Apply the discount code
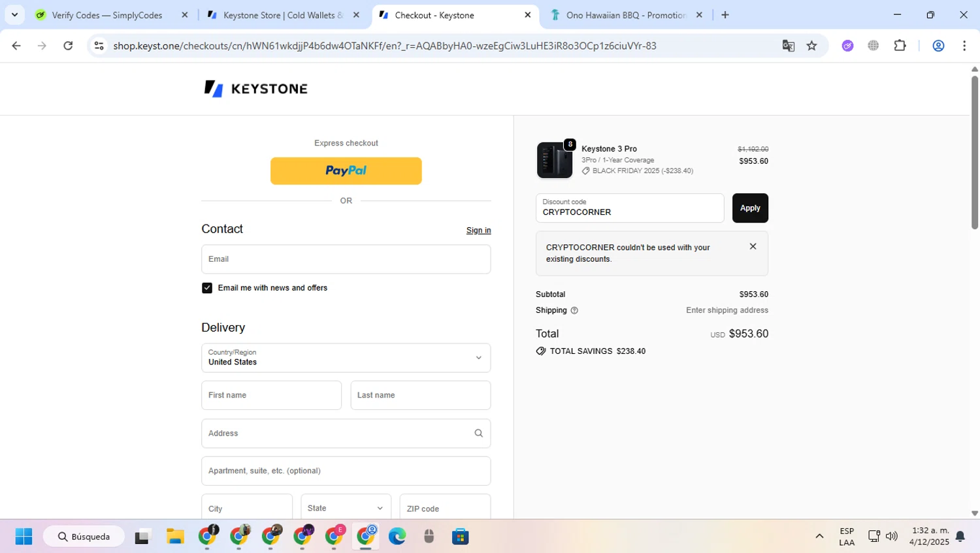980x553 pixels. tap(750, 208)
